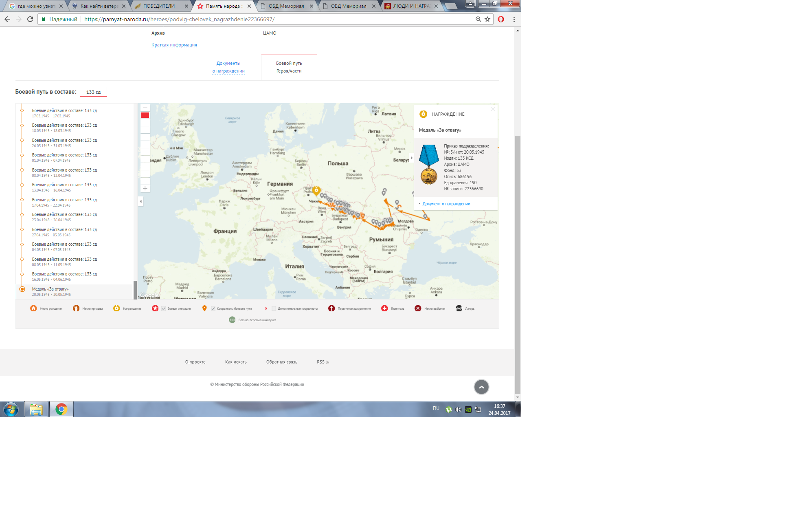
Task: Switch to 'Документы о награждении' tab
Action: click(228, 67)
